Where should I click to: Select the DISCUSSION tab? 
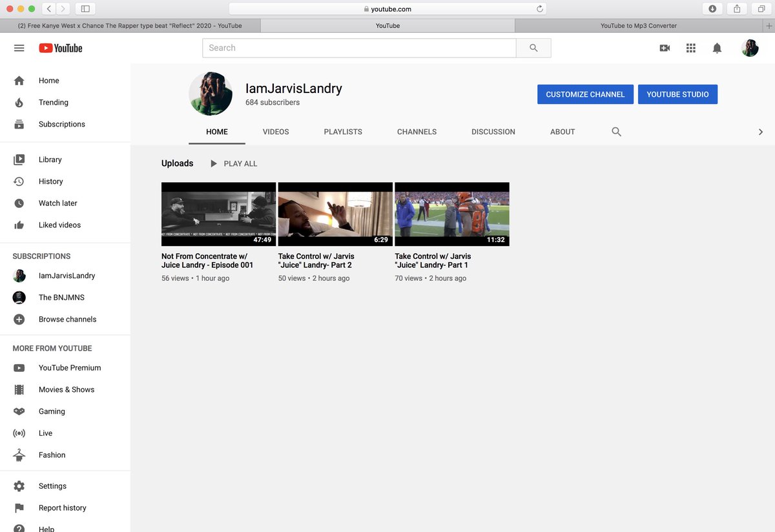pos(493,132)
